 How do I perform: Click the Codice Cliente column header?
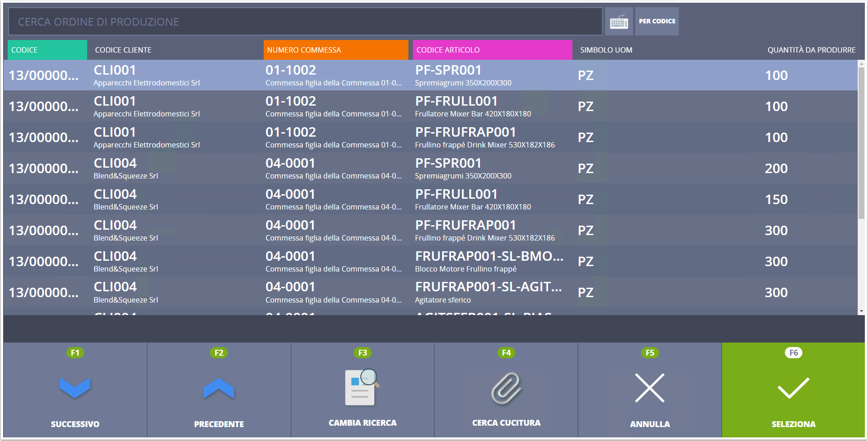123,50
